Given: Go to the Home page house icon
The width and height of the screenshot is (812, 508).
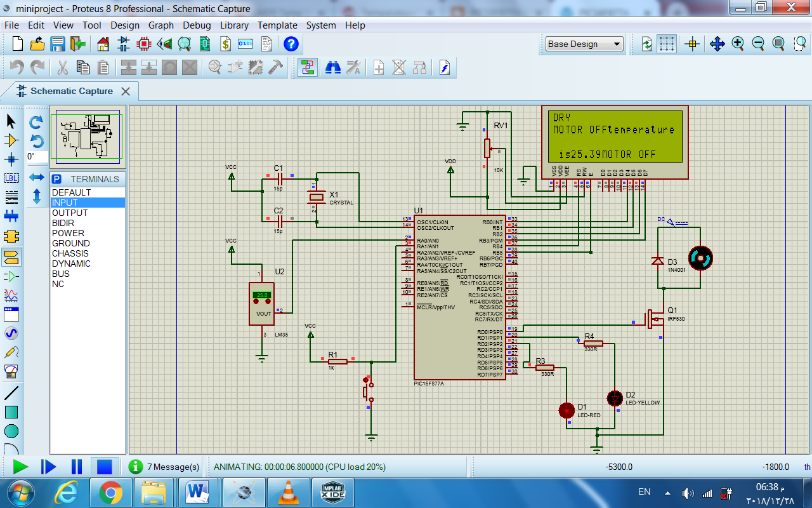Looking at the screenshot, I should point(103,44).
